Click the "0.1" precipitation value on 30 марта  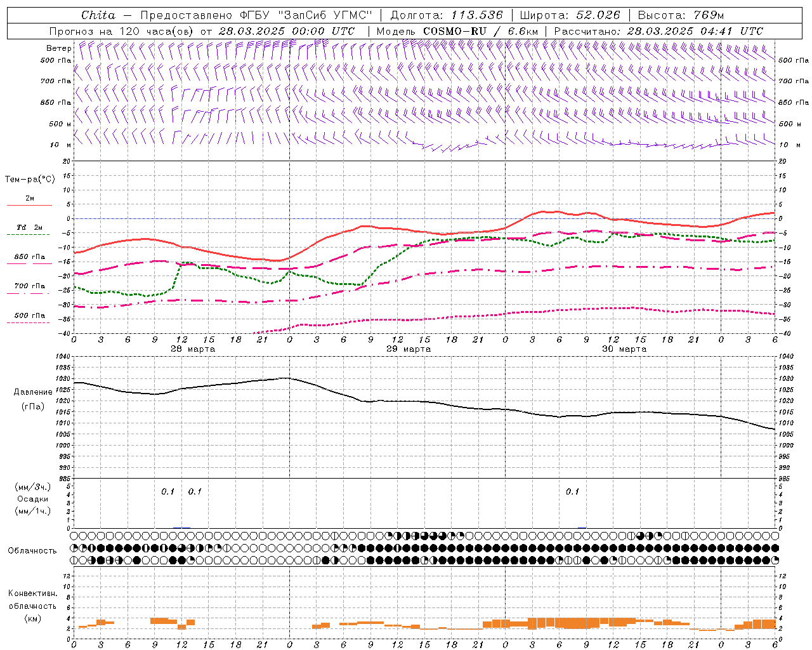[573, 491]
